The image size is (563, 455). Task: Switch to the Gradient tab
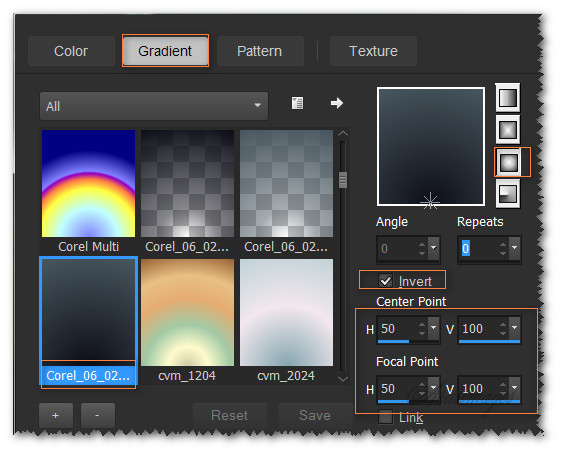[x=165, y=51]
